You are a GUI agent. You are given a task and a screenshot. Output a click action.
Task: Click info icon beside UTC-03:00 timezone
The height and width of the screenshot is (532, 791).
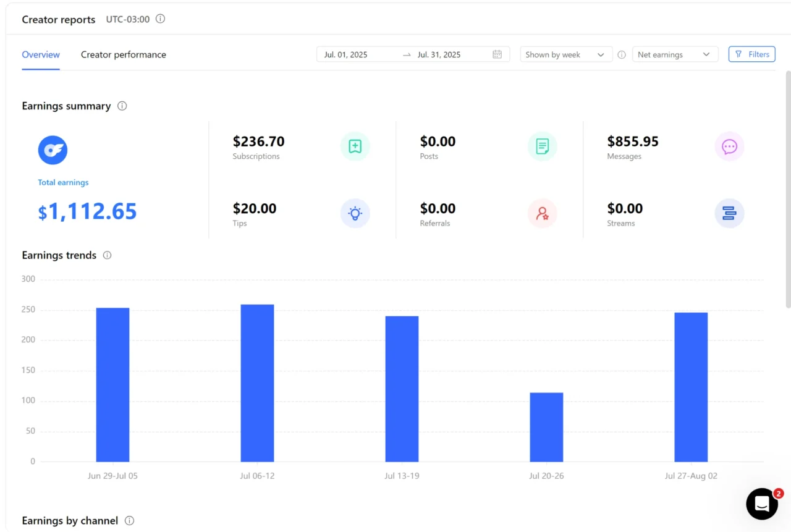(160, 19)
